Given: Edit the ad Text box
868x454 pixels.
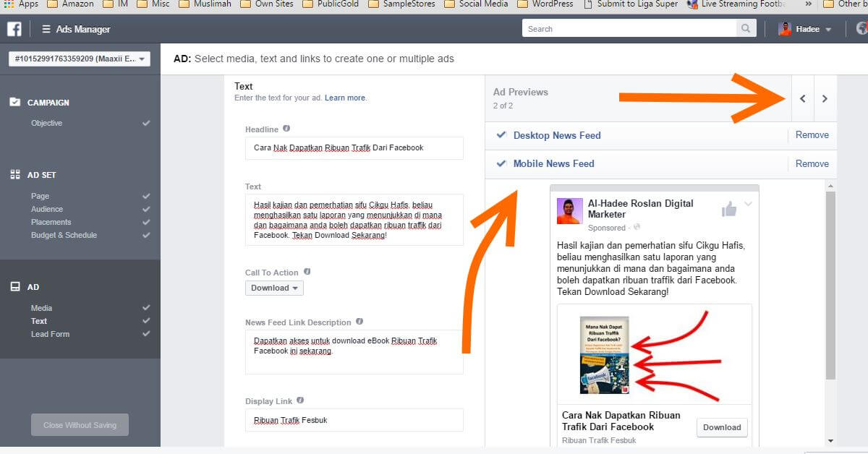Looking at the screenshot, I should click(354, 220).
